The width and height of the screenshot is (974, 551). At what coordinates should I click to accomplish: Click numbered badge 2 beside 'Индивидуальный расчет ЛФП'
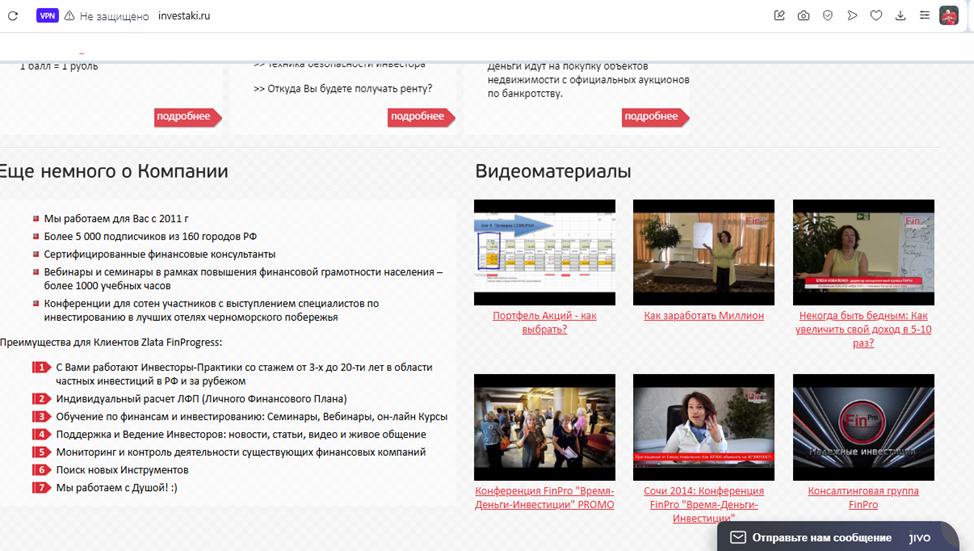click(x=41, y=399)
